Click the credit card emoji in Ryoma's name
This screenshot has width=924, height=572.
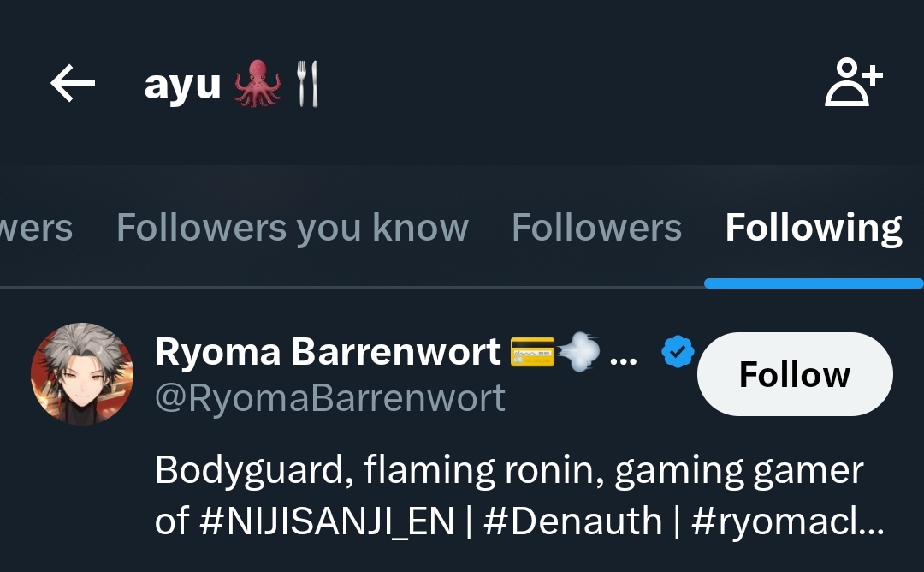point(532,351)
